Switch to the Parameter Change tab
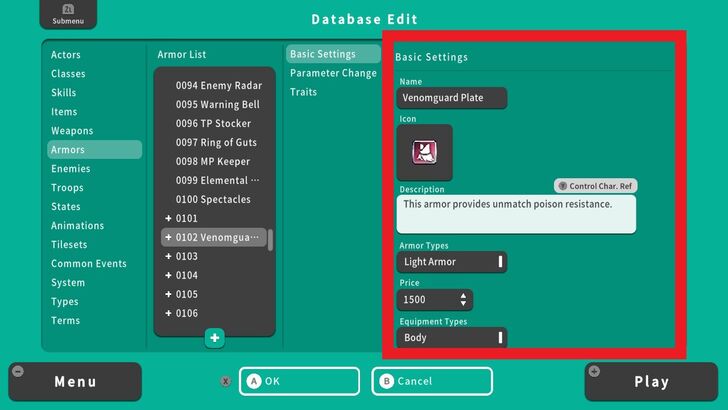The height and width of the screenshot is (410, 728). [333, 73]
